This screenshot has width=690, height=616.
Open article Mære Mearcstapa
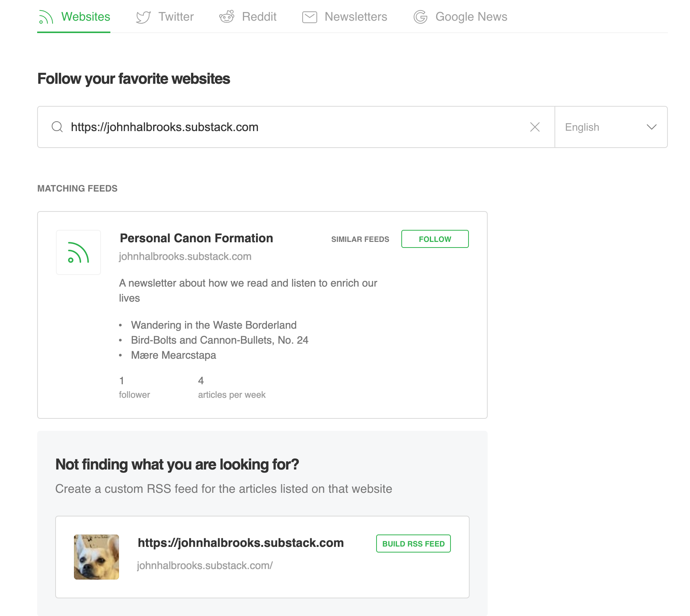[x=173, y=355]
